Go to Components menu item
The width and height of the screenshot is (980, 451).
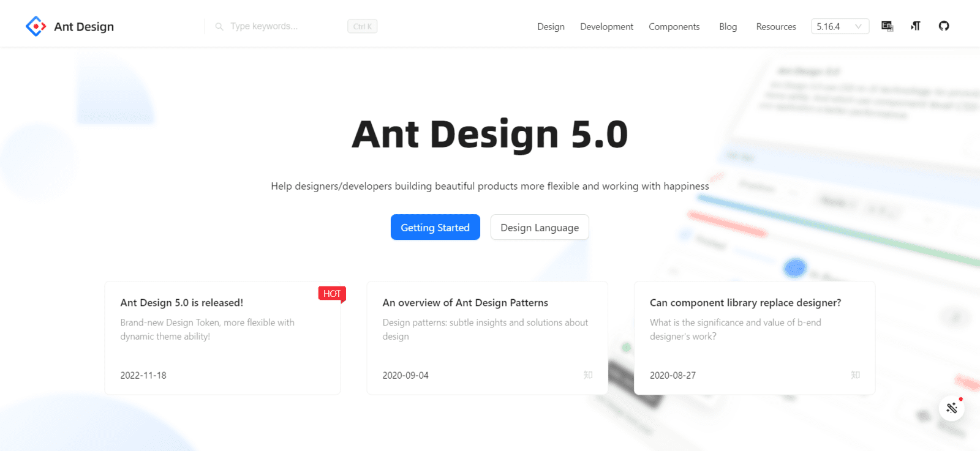pyautogui.click(x=674, y=26)
